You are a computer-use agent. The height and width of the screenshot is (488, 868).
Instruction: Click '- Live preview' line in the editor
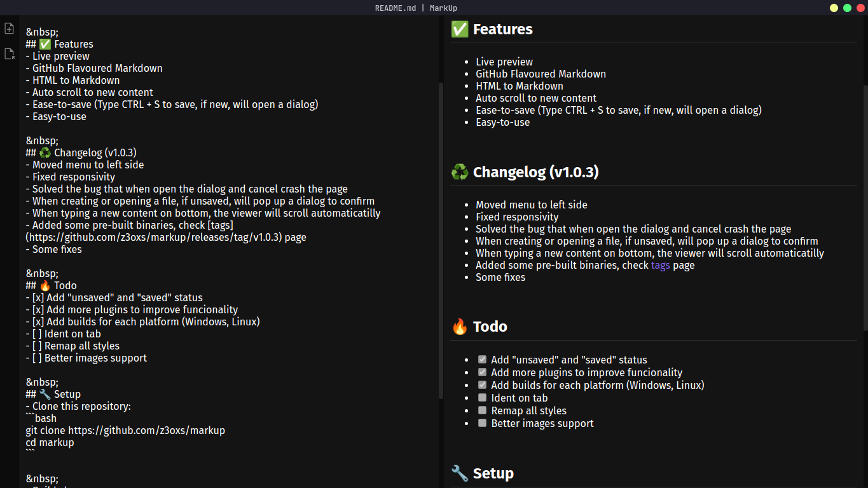57,56
